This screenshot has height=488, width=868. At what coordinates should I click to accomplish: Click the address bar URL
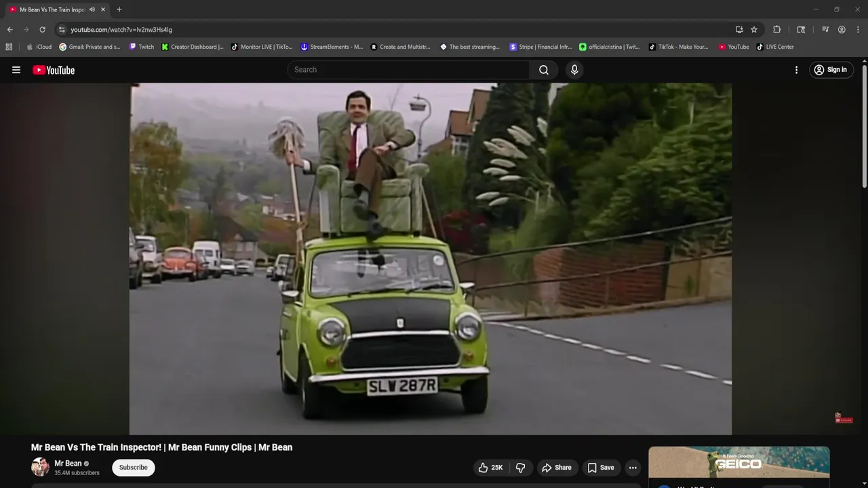pyautogui.click(x=121, y=30)
